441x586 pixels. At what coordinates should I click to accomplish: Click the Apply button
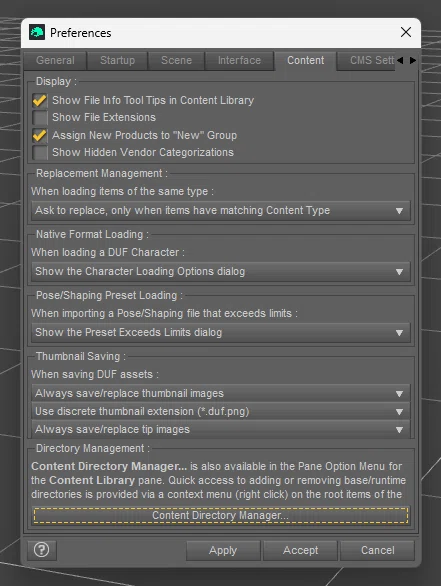pyautogui.click(x=223, y=550)
